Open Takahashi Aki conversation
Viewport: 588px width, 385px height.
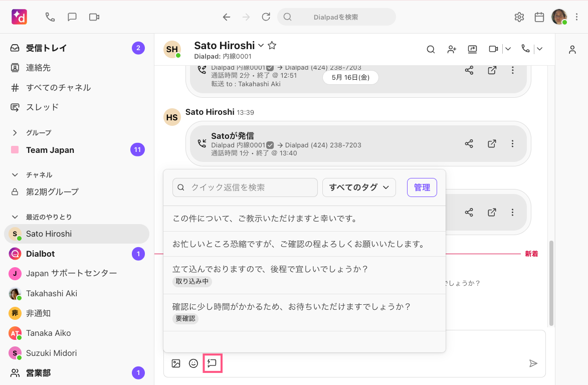point(77,293)
